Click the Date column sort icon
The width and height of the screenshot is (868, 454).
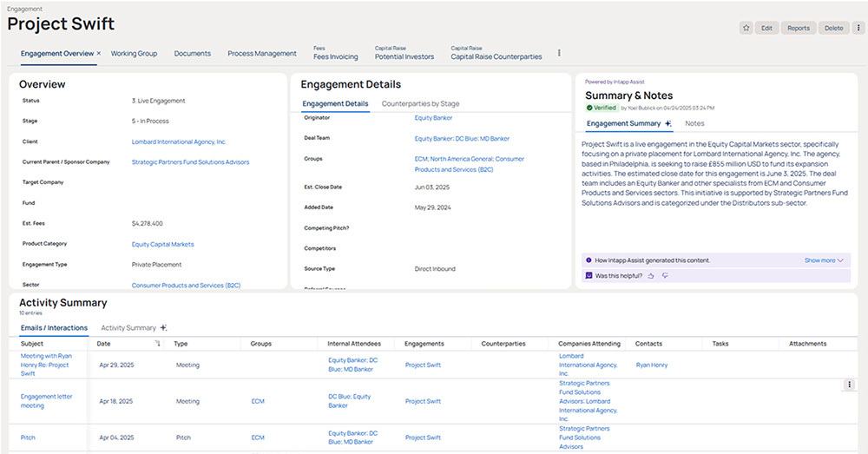click(157, 344)
